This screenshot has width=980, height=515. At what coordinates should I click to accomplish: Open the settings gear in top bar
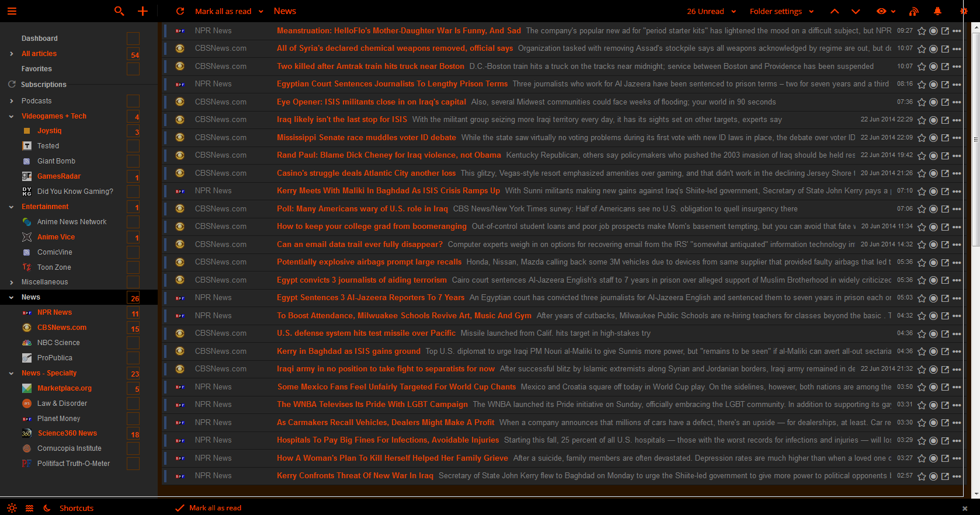(x=964, y=11)
